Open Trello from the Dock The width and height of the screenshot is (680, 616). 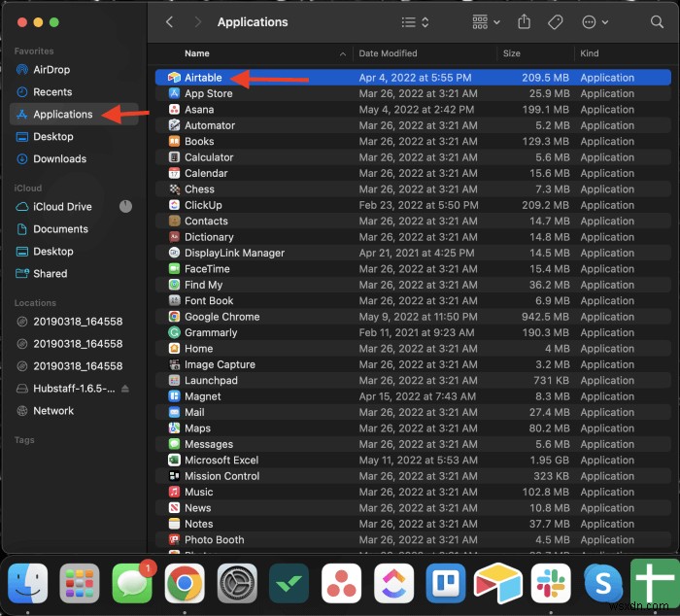(446, 584)
